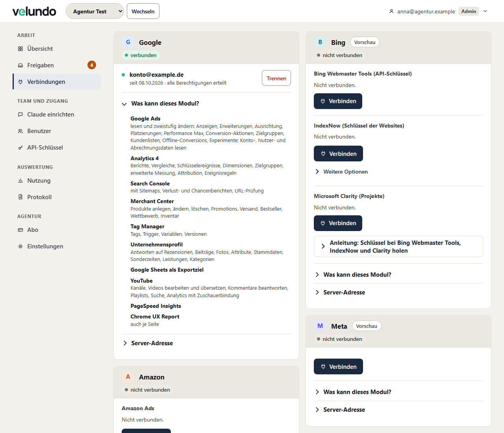Select Einstellungen in the sidebar
Viewport: 504px width, 433px height.
[x=57, y=246]
